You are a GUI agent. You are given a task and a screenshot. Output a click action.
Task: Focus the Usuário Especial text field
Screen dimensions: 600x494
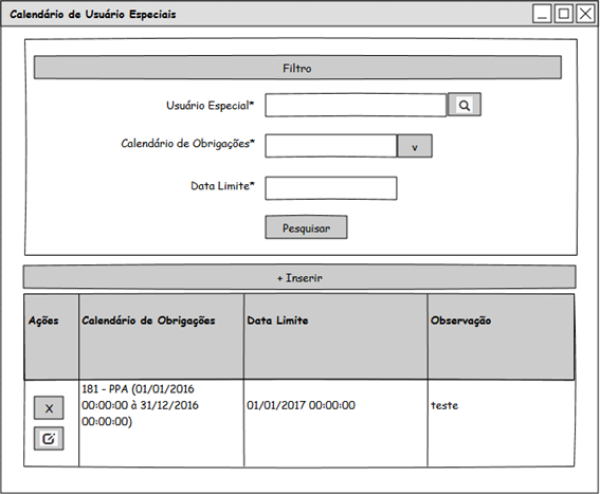pyautogui.click(x=355, y=105)
